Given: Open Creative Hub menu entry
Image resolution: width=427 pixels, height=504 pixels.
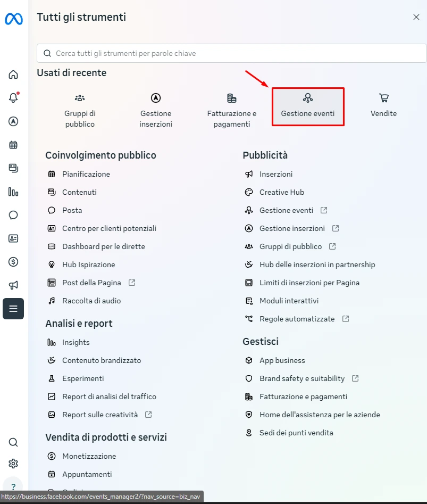Looking at the screenshot, I should point(281,192).
